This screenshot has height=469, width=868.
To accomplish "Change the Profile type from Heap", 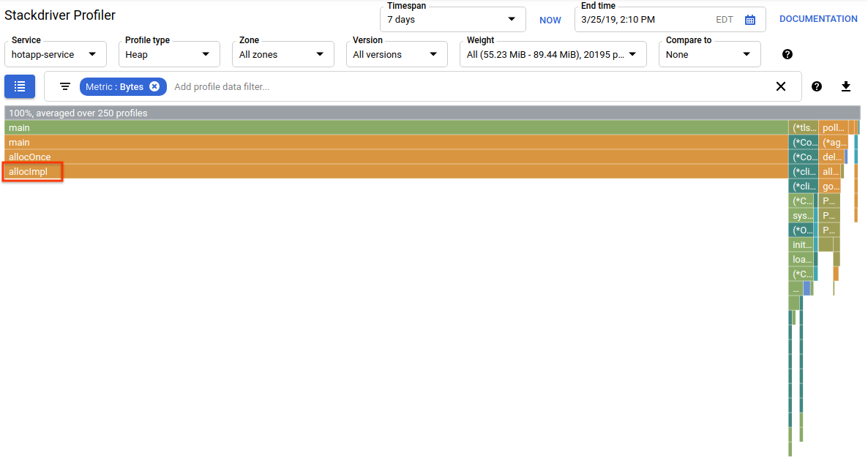I will [x=169, y=54].
